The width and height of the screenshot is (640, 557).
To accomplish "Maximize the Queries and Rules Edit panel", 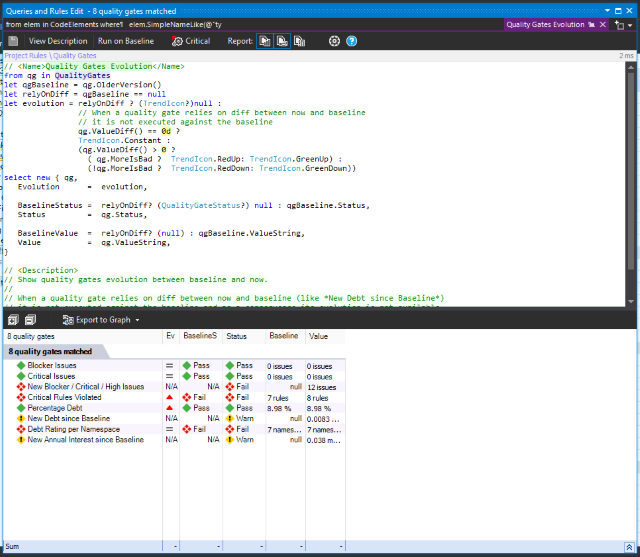I will [618, 11].
